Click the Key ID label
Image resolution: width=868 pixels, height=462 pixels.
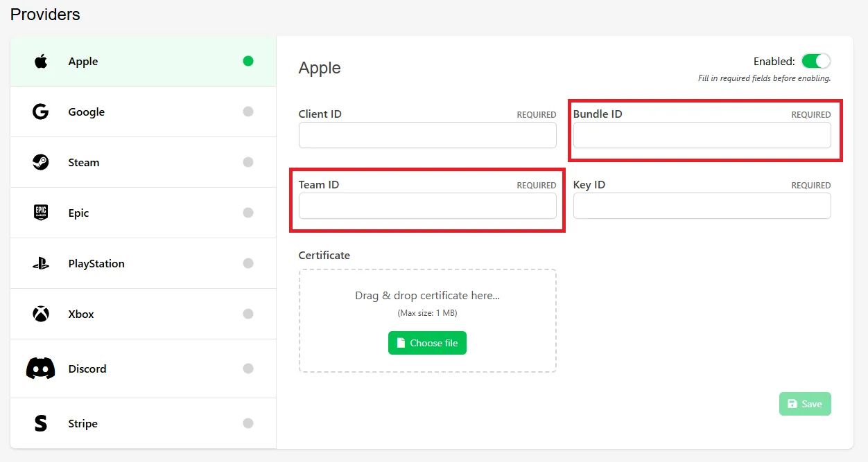point(589,184)
